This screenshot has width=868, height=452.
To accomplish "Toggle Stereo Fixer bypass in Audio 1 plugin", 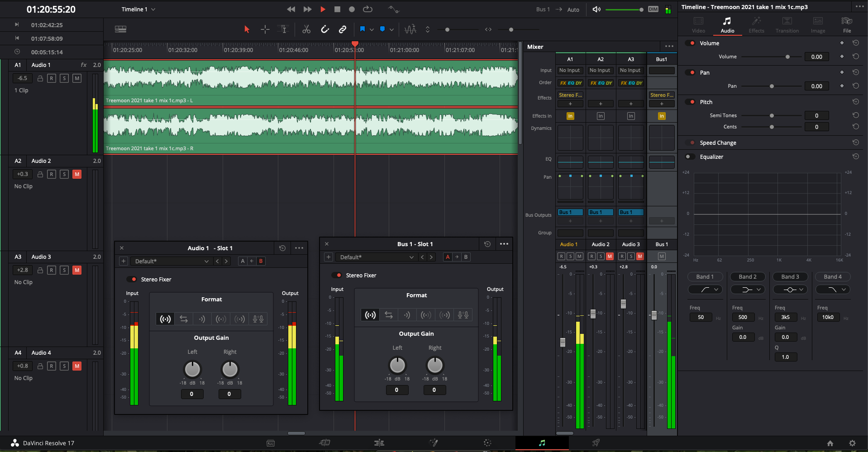I will (132, 279).
